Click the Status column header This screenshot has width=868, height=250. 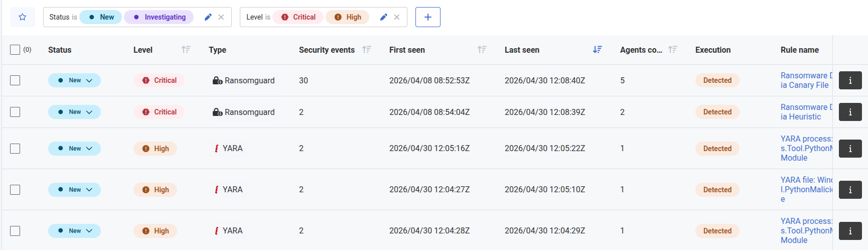pos(60,50)
